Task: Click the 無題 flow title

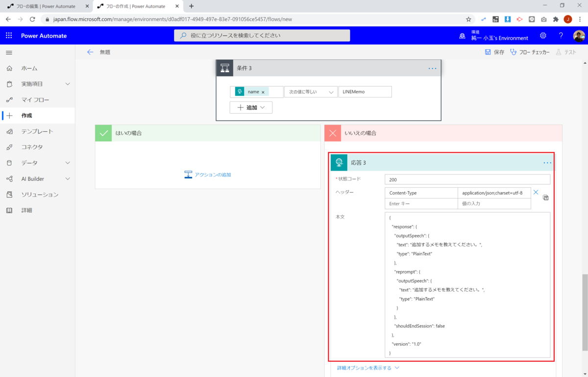Action: [x=105, y=52]
